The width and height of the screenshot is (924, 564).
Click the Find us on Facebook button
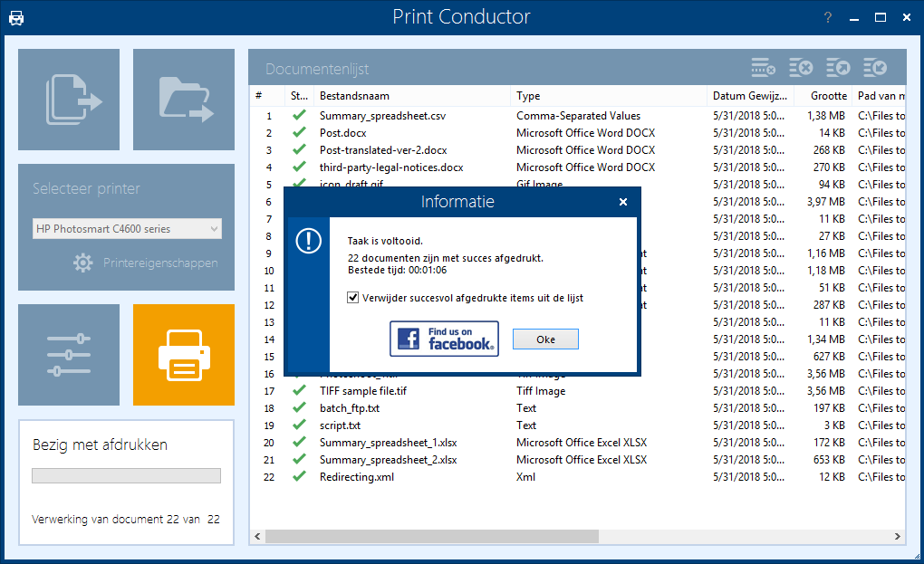point(444,339)
